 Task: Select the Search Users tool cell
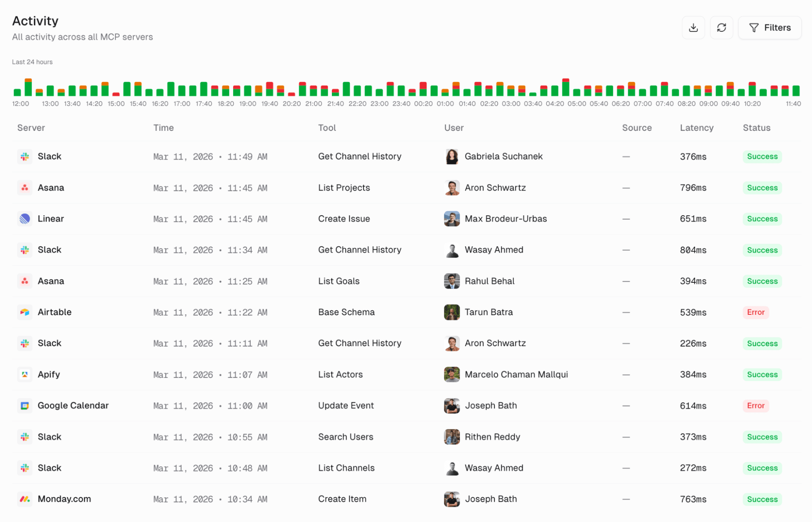(345, 437)
